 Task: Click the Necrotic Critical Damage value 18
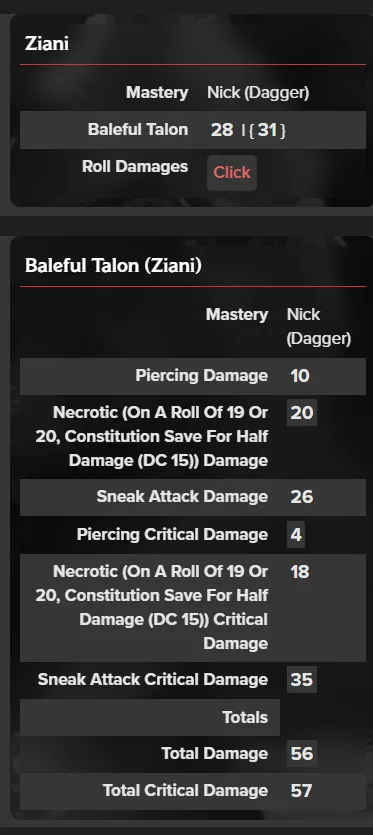299,571
